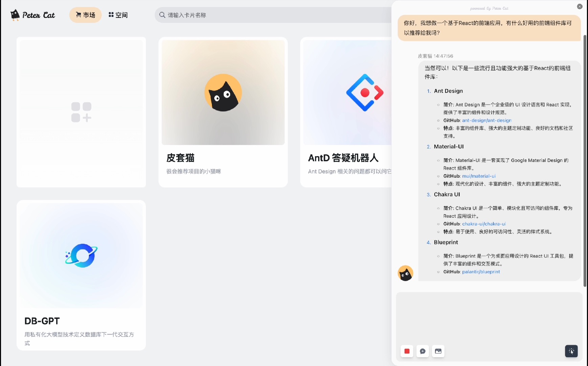This screenshot has height=366, width=588.
Task: Open the ant-design/ant-design GitHub link
Action: (486, 120)
